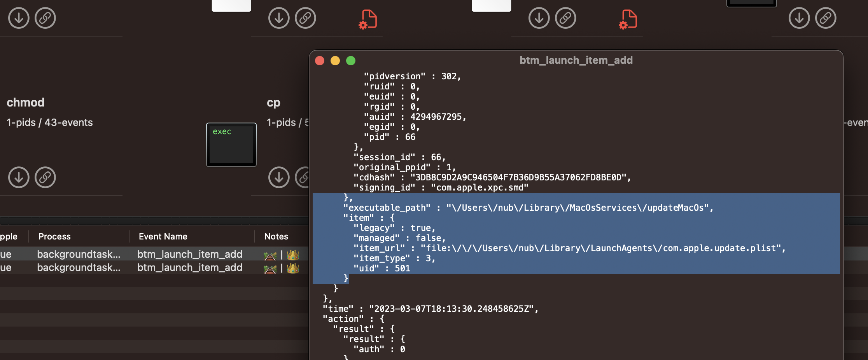Click the "auid" : 4294967295 line
Image resolution: width=868 pixels, height=360 pixels.
[x=415, y=117]
